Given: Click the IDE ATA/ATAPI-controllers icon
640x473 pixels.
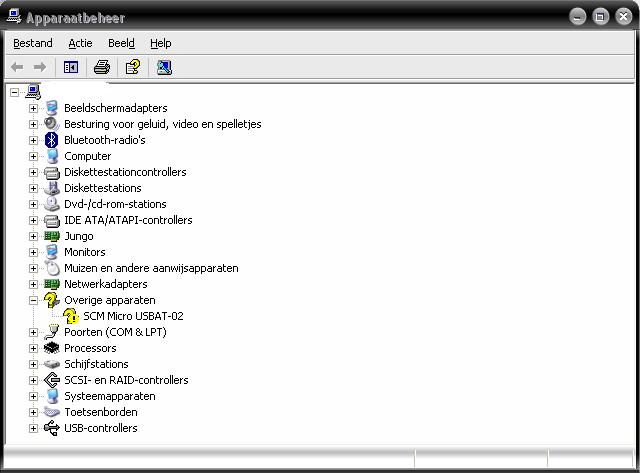Looking at the screenshot, I should point(52,220).
